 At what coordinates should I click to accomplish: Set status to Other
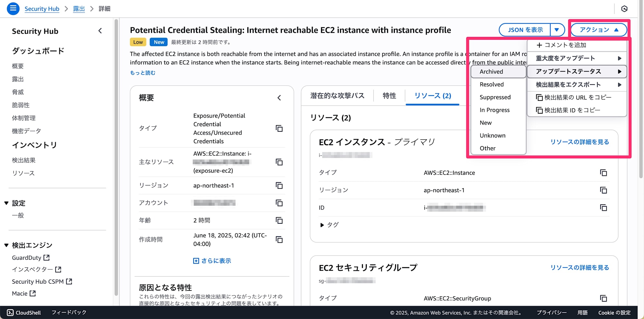[x=498, y=148]
